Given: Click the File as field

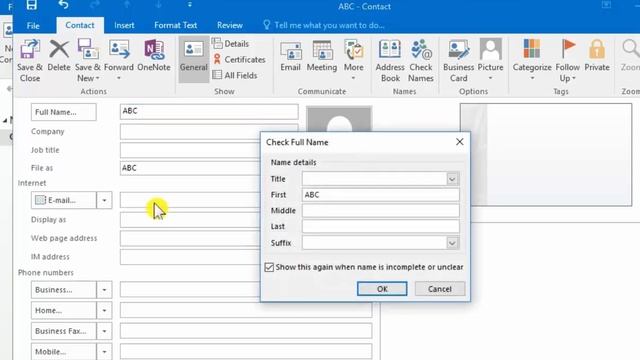Looking at the screenshot, I should (190, 168).
